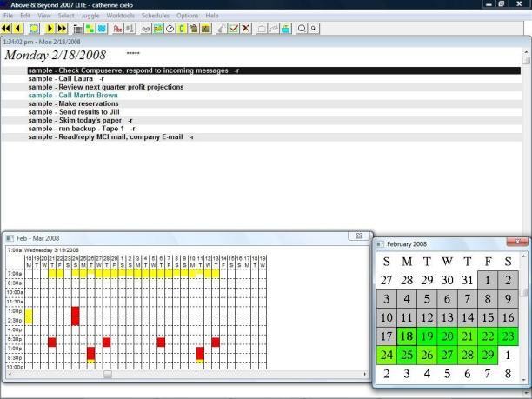Screen dimensions: 532x399
Task: Click the gray bin icon after arrows
Action: coord(78,29)
